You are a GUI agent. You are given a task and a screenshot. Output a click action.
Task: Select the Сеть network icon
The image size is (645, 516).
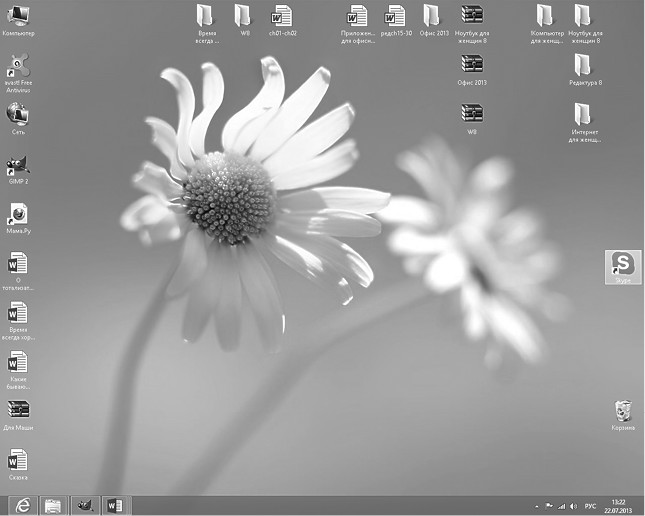pyautogui.click(x=18, y=113)
